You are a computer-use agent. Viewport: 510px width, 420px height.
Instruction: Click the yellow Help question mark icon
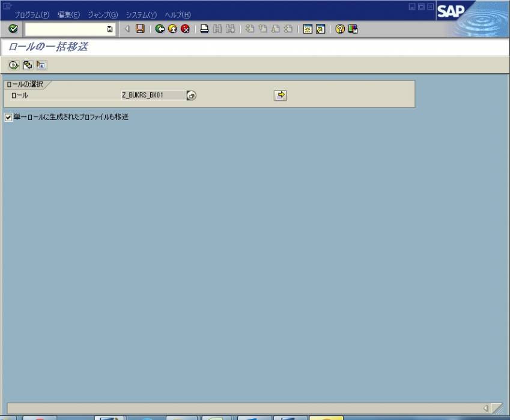coord(340,29)
